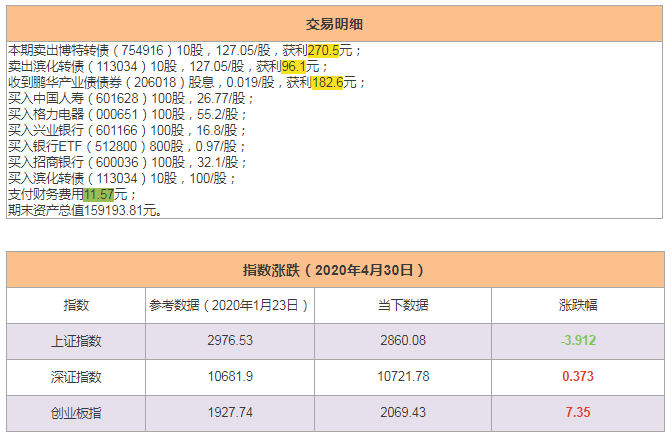The image size is (672, 441).
Task: Click the 指数 column header
Action: (76, 305)
